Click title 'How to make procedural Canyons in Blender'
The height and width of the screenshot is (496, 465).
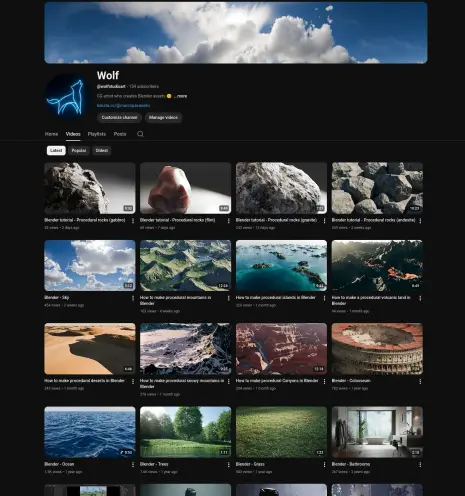pos(277,381)
